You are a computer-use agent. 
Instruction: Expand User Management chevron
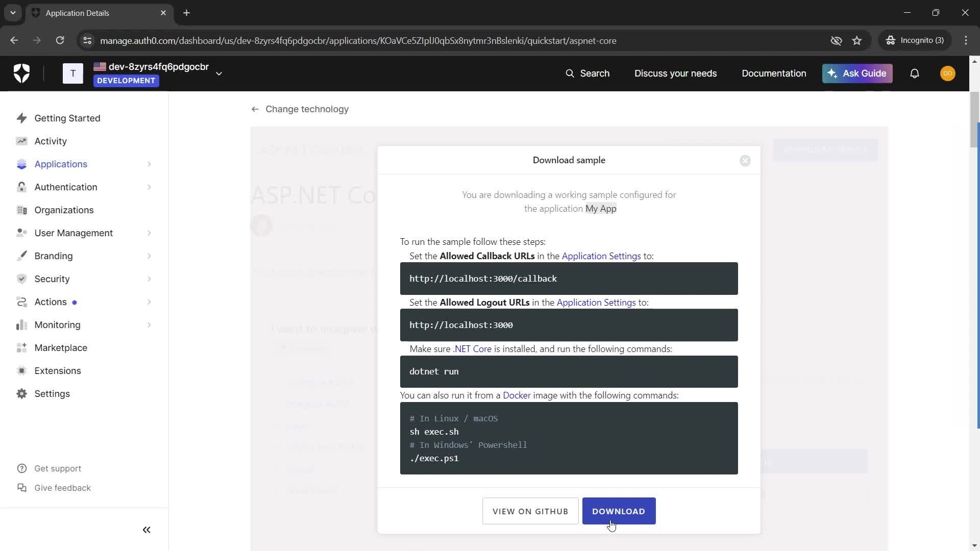[149, 233]
